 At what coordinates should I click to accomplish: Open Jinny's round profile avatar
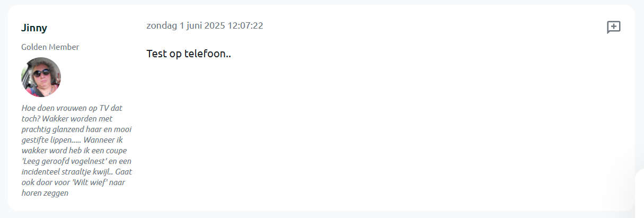tap(41, 77)
